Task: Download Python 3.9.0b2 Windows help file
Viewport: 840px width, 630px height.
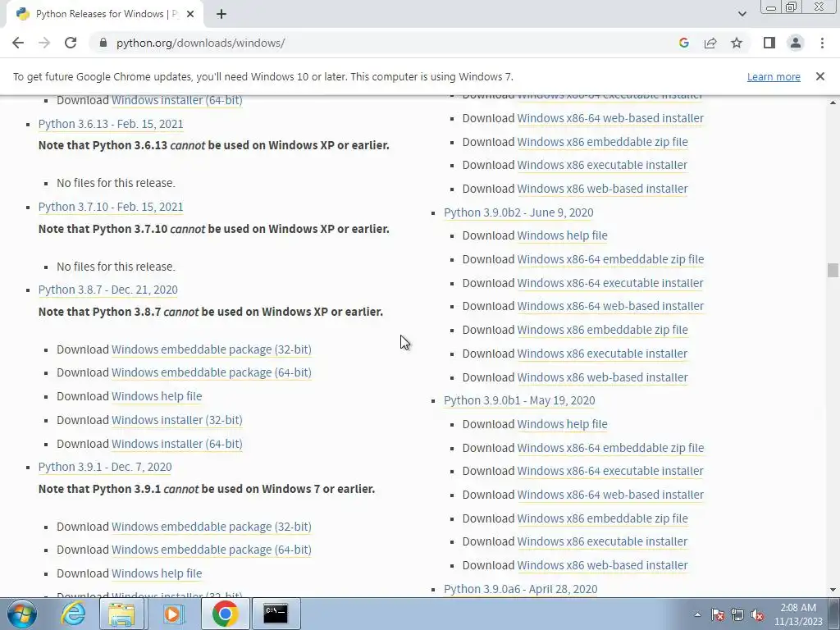Action: click(562, 235)
